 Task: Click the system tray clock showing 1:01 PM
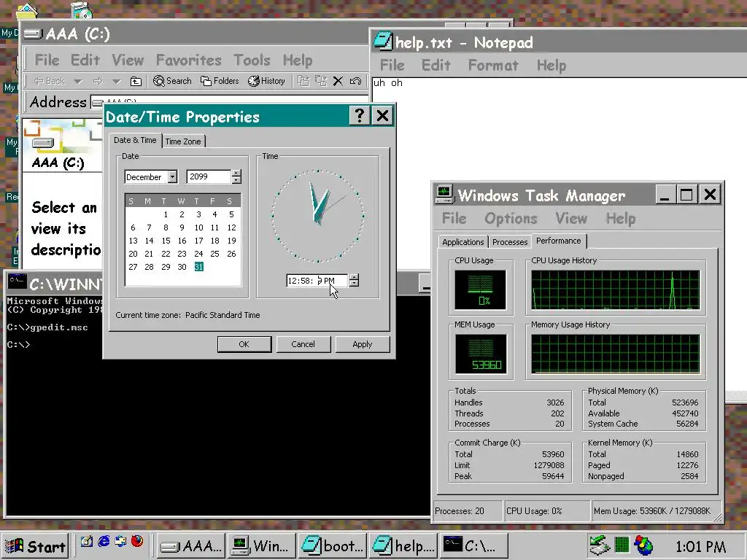pyautogui.click(x=700, y=546)
